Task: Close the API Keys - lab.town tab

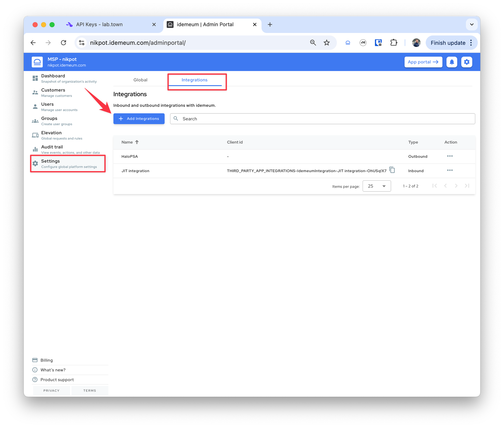Action: tap(154, 24)
